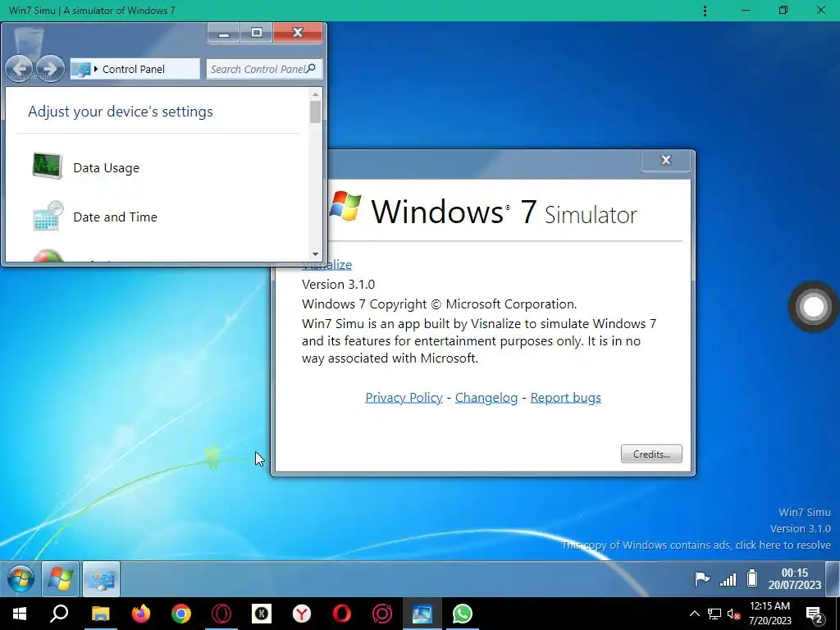This screenshot has height=630, width=840.
Task: Check the signal strength tray icon
Action: (728, 579)
